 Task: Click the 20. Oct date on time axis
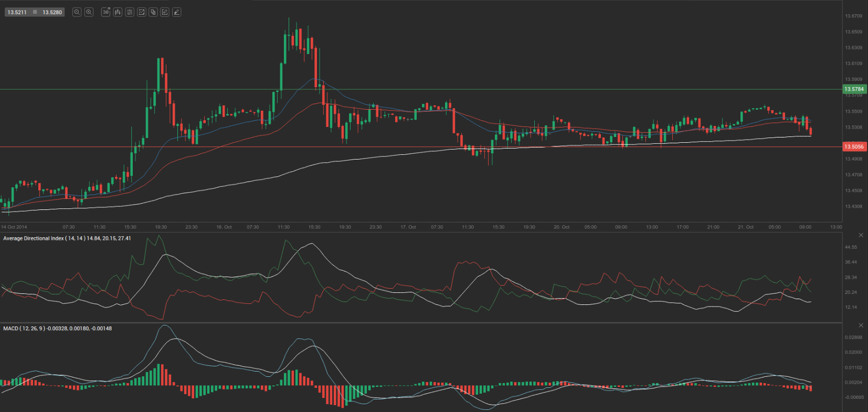561,227
